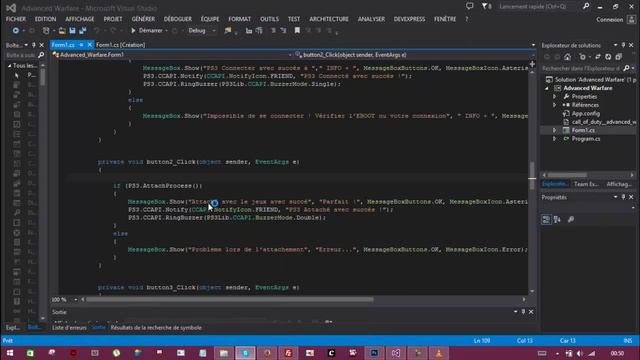This screenshot has height=360, width=640.
Task: Click the Property Pages wrench icon
Action: point(571,220)
